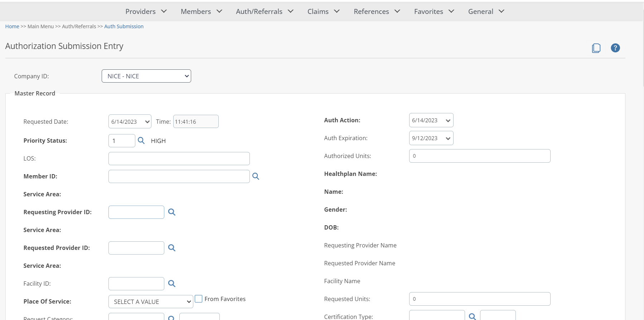Search for Requesting Provider ID
The height and width of the screenshot is (320, 644).
click(x=172, y=212)
